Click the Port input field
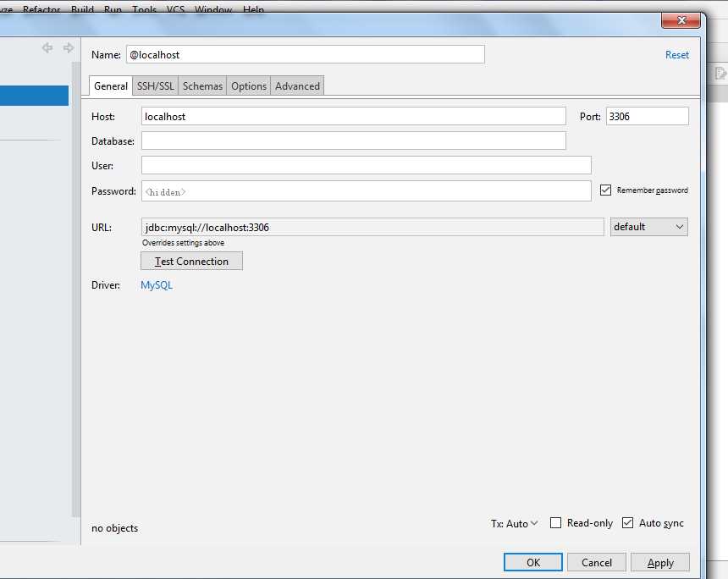The width and height of the screenshot is (728, 579). point(648,116)
